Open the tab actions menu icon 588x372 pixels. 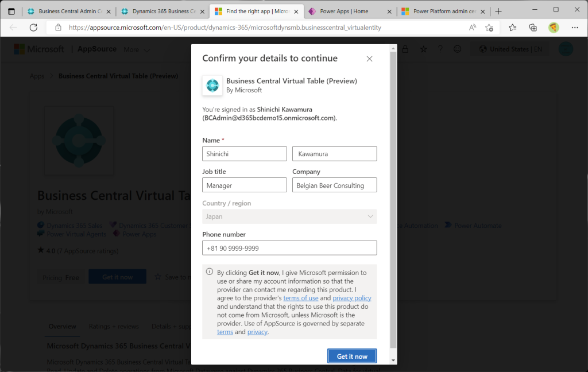[x=11, y=11]
